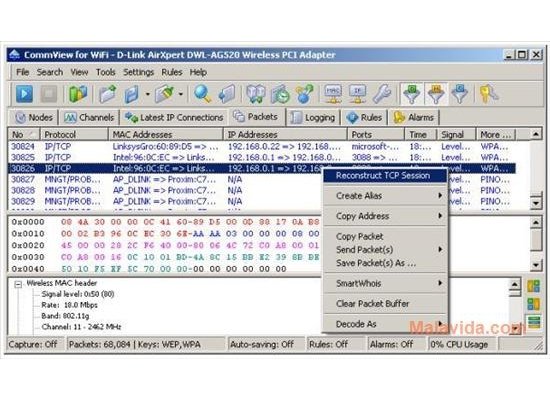Image resolution: width=550 pixels, height=400 pixels.
Task: Click middle decoder layout icon on right
Action: tap(534, 304)
